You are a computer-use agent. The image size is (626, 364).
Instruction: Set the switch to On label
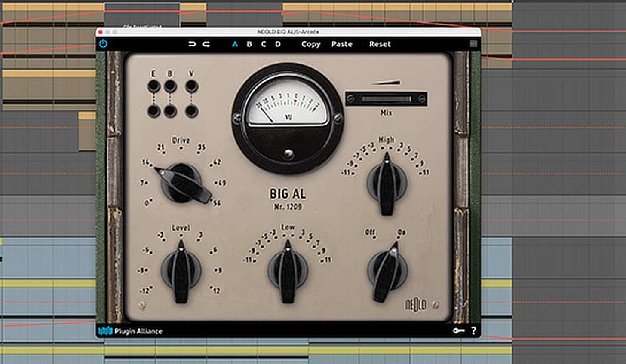click(402, 232)
